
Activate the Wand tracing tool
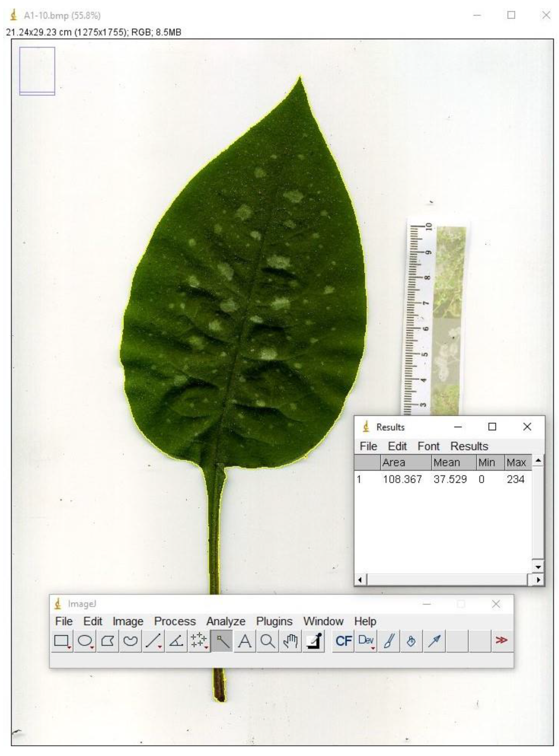click(222, 641)
